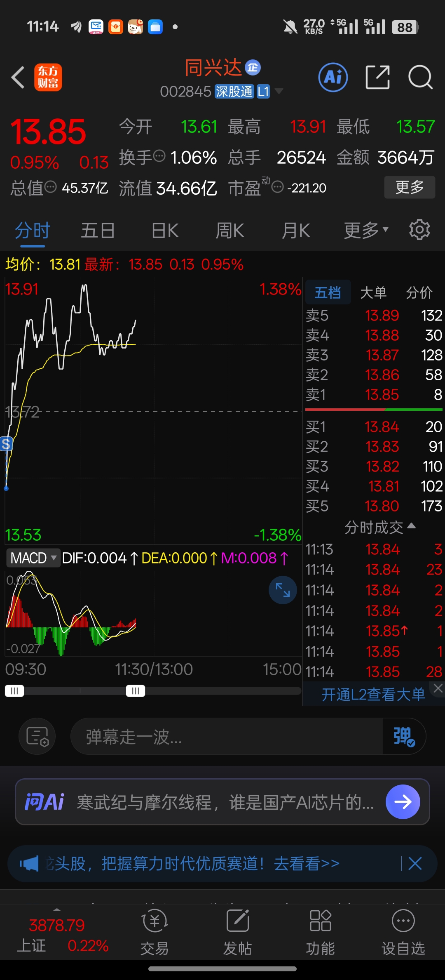The width and height of the screenshot is (445, 980).
Task: Open the 开通L2查看大单 link
Action: (373, 695)
